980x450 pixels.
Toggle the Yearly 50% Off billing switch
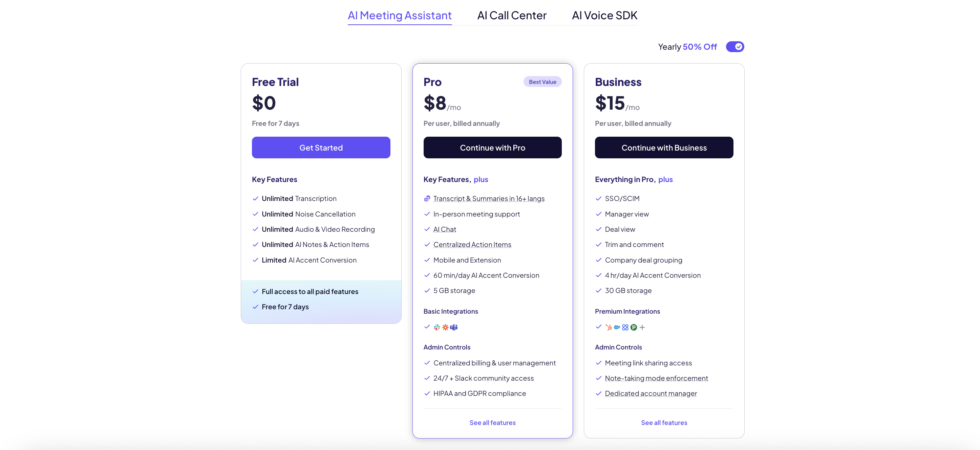734,47
